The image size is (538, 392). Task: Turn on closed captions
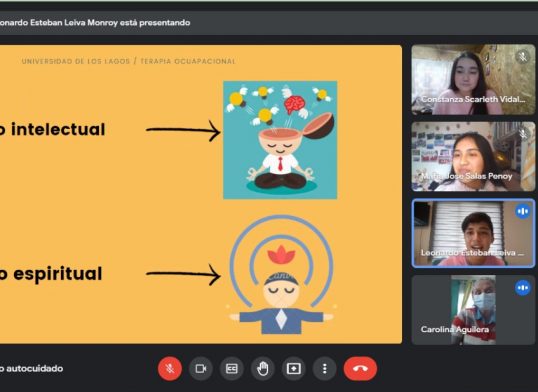(x=232, y=369)
